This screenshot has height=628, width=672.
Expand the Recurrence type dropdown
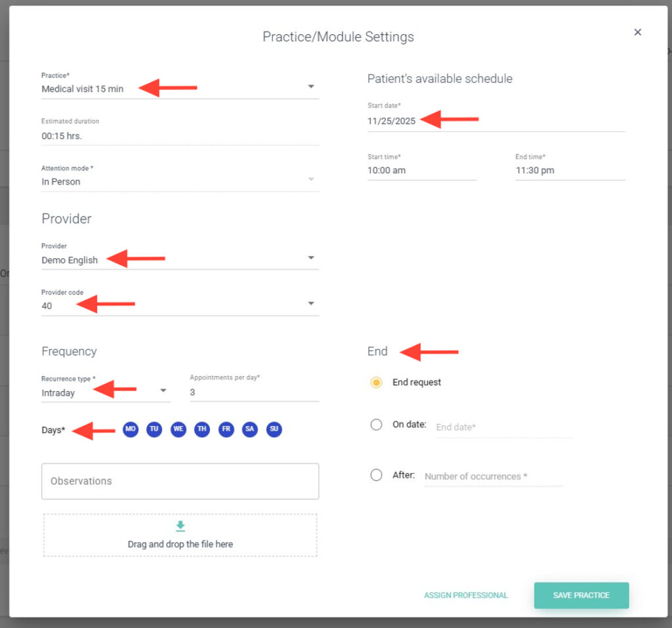pyautogui.click(x=163, y=392)
